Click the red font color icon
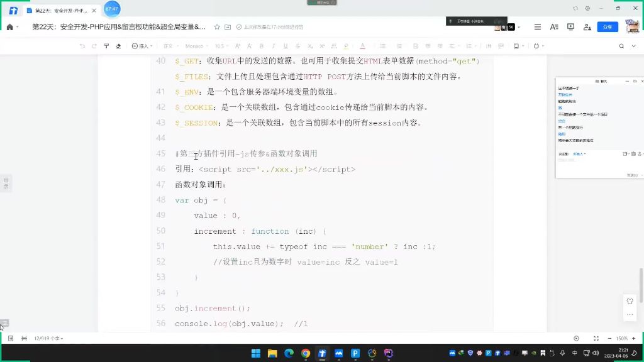Image resolution: width=644 pixels, height=362 pixels. pyautogui.click(x=362, y=46)
